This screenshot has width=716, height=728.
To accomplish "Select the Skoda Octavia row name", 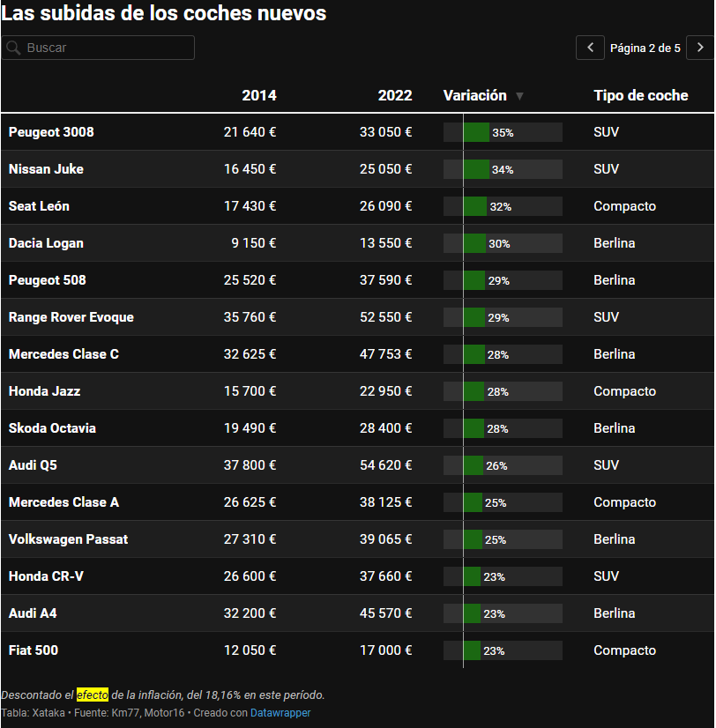I will coord(52,428).
